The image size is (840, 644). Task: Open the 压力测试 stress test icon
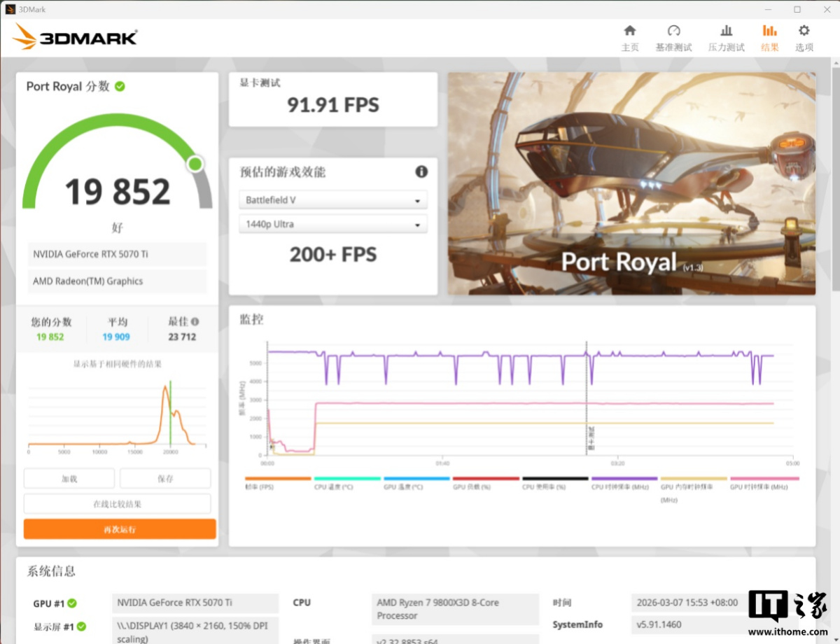tap(727, 31)
